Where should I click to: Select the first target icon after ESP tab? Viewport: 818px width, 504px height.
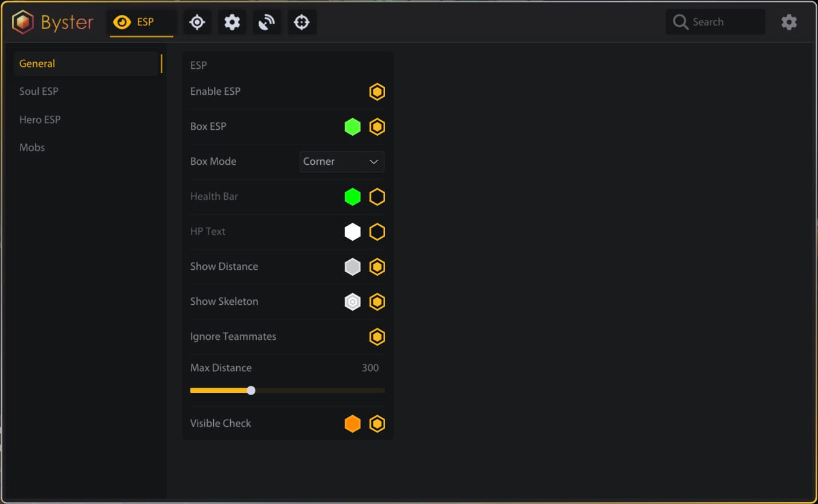197,22
